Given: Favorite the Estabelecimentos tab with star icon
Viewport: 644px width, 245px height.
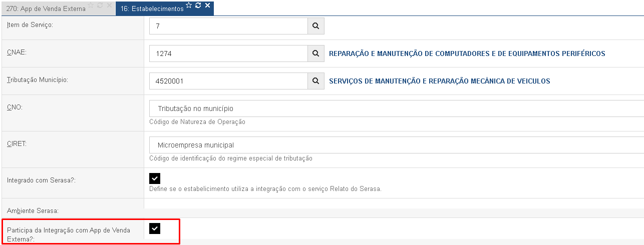Looking at the screenshot, I should point(189,5).
